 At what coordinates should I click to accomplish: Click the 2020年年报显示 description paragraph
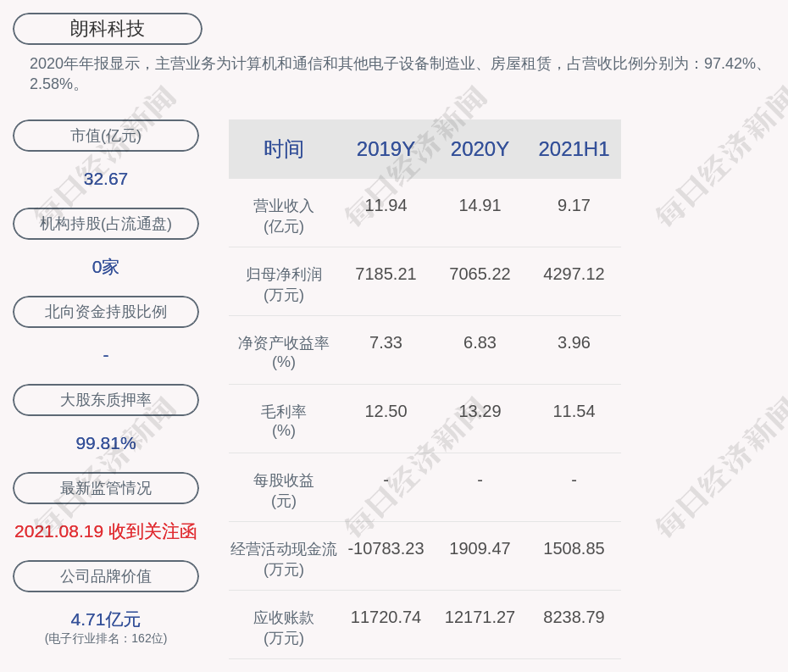tap(397, 74)
